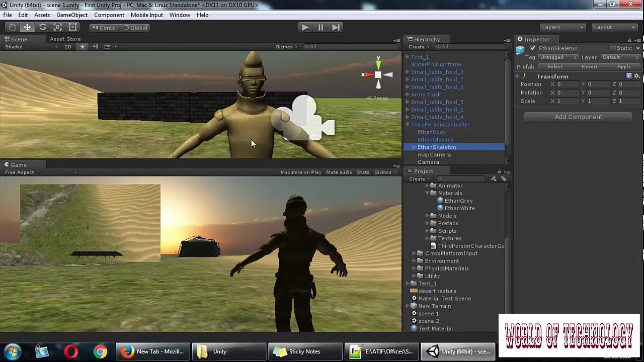The width and height of the screenshot is (644, 362).
Task: Click the search-by-label icon in Project panel
Action: [x=503, y=179]
